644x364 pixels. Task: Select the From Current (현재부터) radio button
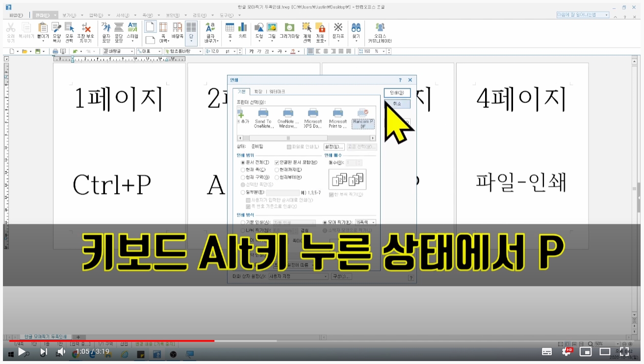[x=277, y=177]
